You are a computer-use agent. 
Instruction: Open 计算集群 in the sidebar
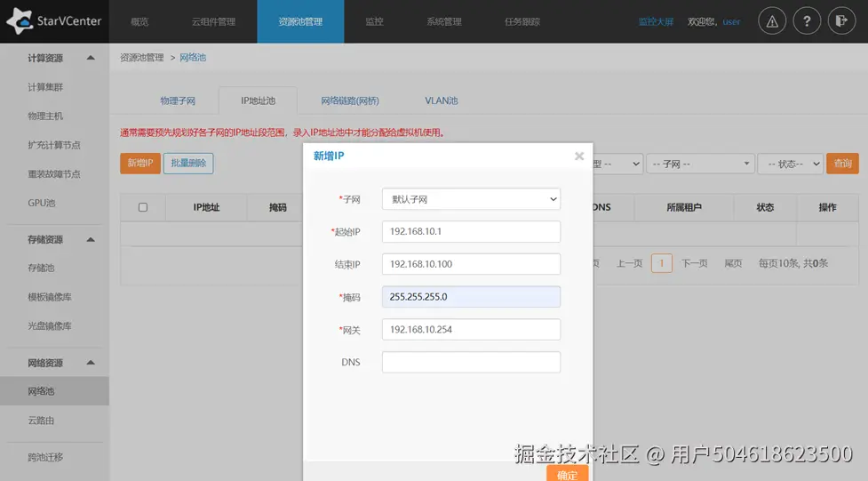[x=45, y=87]
